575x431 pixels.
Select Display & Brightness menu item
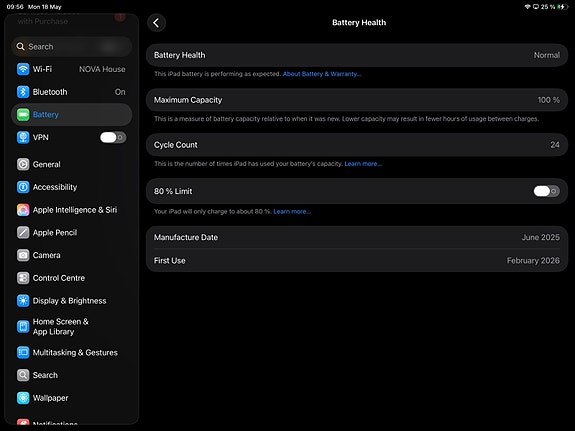point(72,301)
